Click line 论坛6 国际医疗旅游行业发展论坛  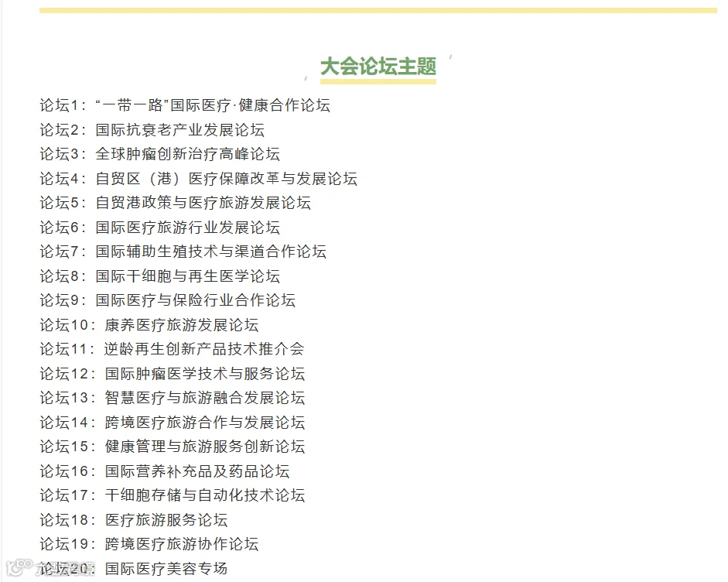coord(159,227)
